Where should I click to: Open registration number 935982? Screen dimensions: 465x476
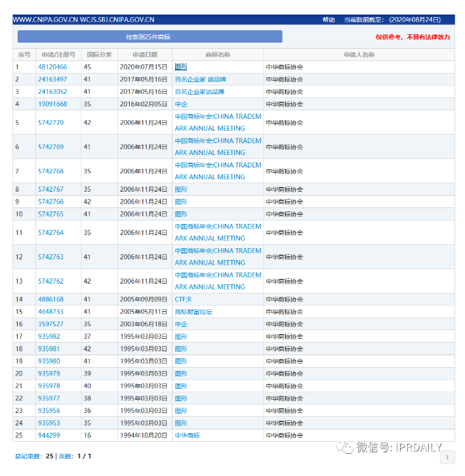pos(49,337)
